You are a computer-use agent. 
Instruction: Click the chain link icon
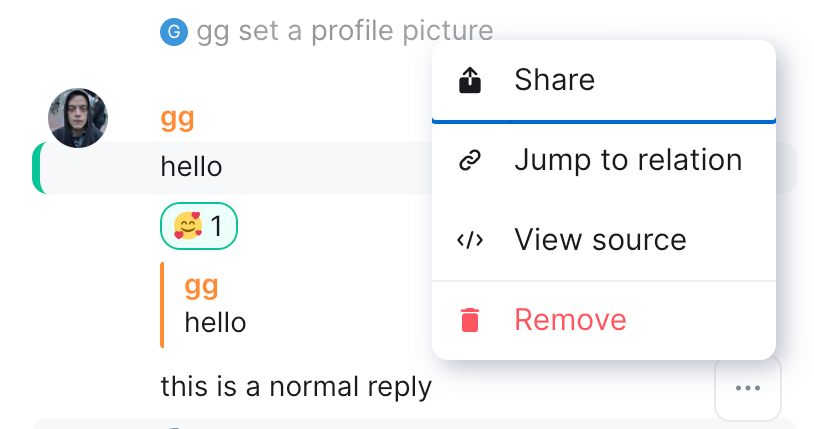click(470, 160)
